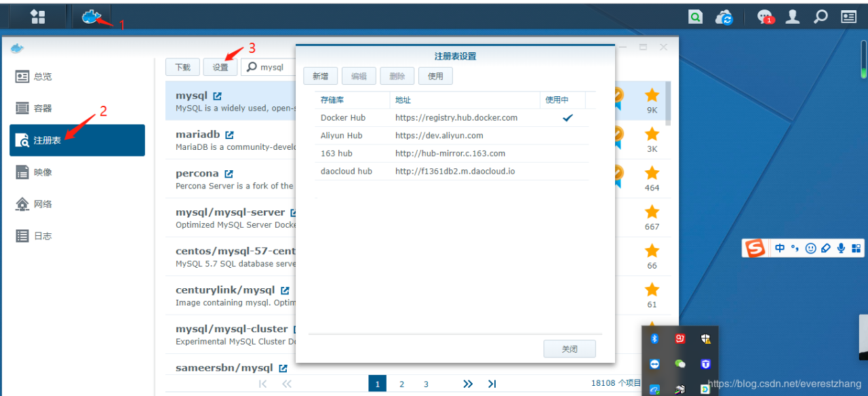Switch to 网络 section in sidebar
The height and width of the screenshot is (396, 868).
click(x=77, y=204)
